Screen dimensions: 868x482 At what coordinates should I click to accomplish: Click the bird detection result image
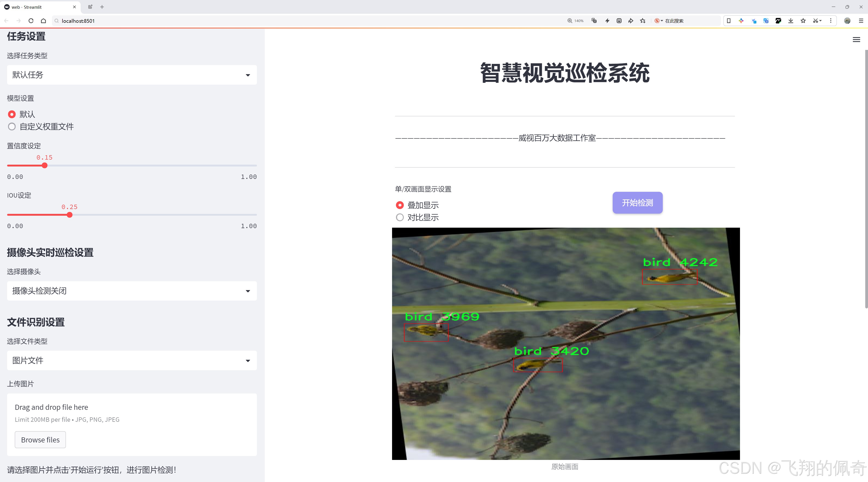pyautogui.click(x=566, y=344)
